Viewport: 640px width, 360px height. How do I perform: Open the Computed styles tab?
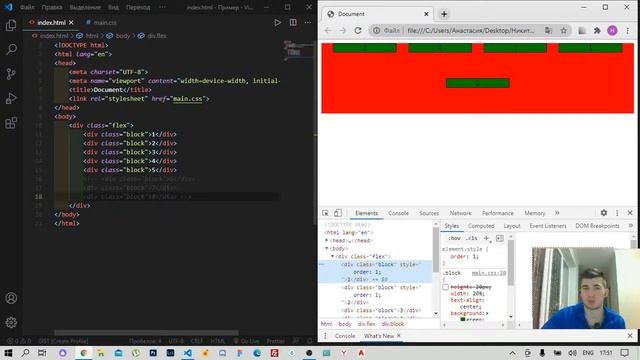click(x=481, y=226)
